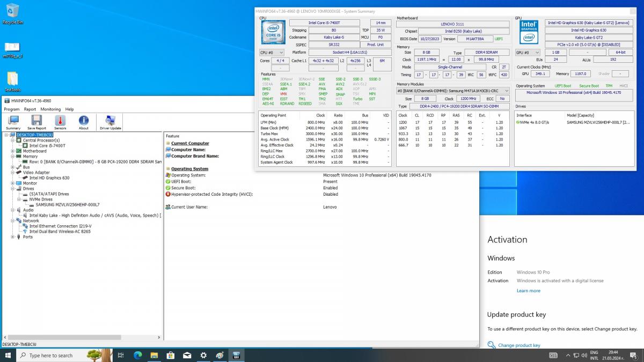
Task: Open the Recycle Bin desktop icon
Action: pyautogui.click(x=12, y=14)
